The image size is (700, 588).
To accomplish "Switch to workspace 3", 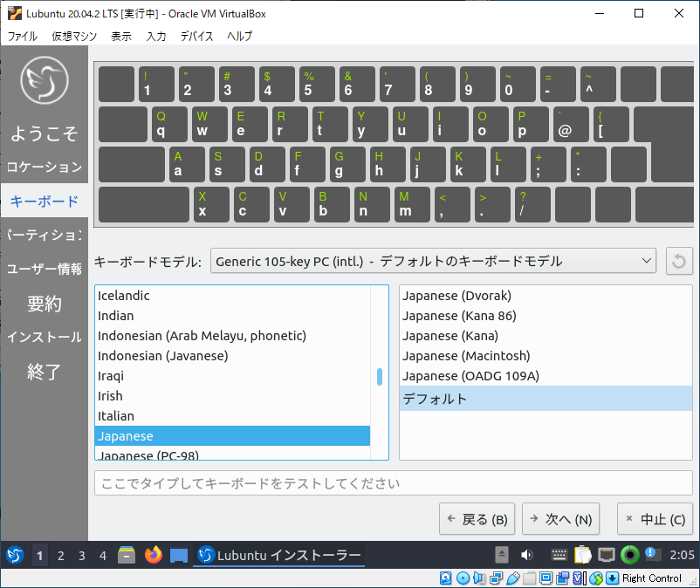I will [x=82, y=556].
